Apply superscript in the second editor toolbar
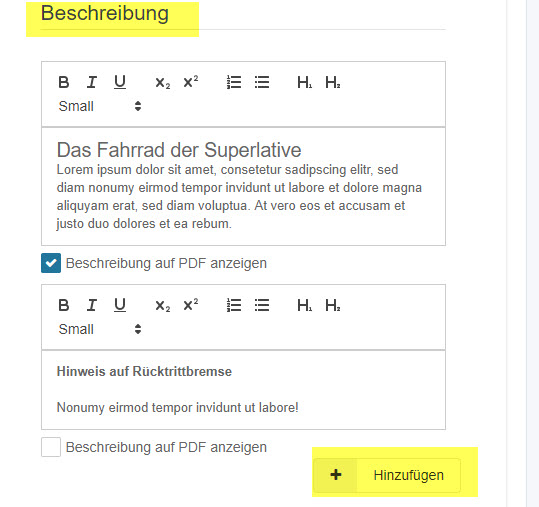Image resolution: width=539 pixels, height=507 pixels. coord(191,305)
